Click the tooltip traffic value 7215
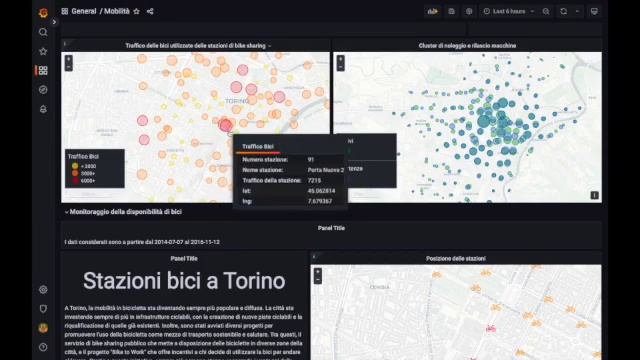The height and width of the screenshot is (360, 640). [314, 180]
